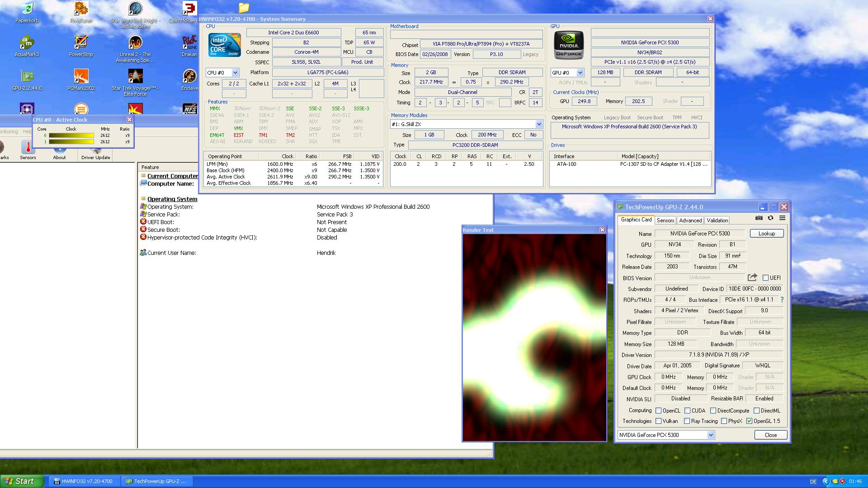The width and height of the screenshot is (868, 488).
Task: Click the BIOS export share icon
Action: pyautogui.click(x=752, y=277)
